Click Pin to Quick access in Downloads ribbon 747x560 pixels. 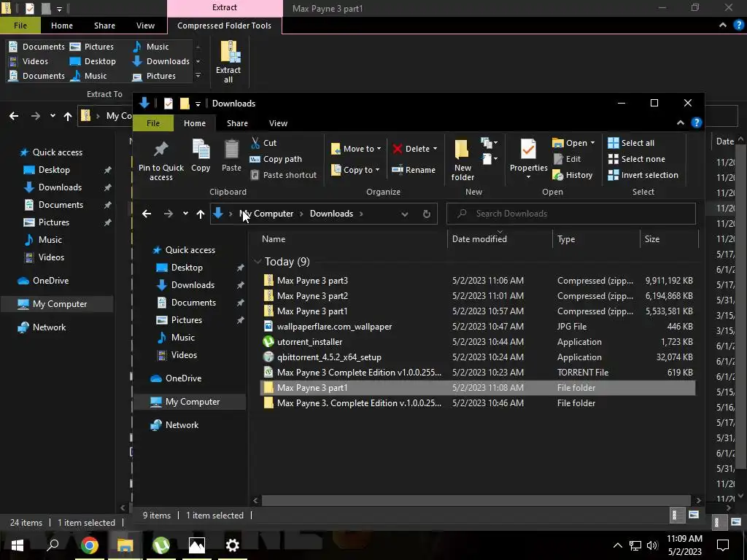click(x=160, y=160)
